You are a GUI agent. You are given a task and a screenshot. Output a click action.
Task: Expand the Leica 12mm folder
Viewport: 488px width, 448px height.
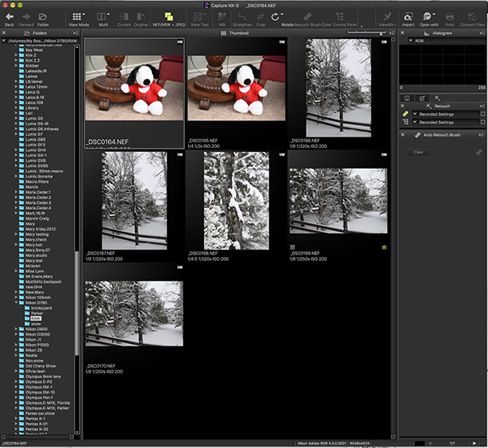pos(16,87)
